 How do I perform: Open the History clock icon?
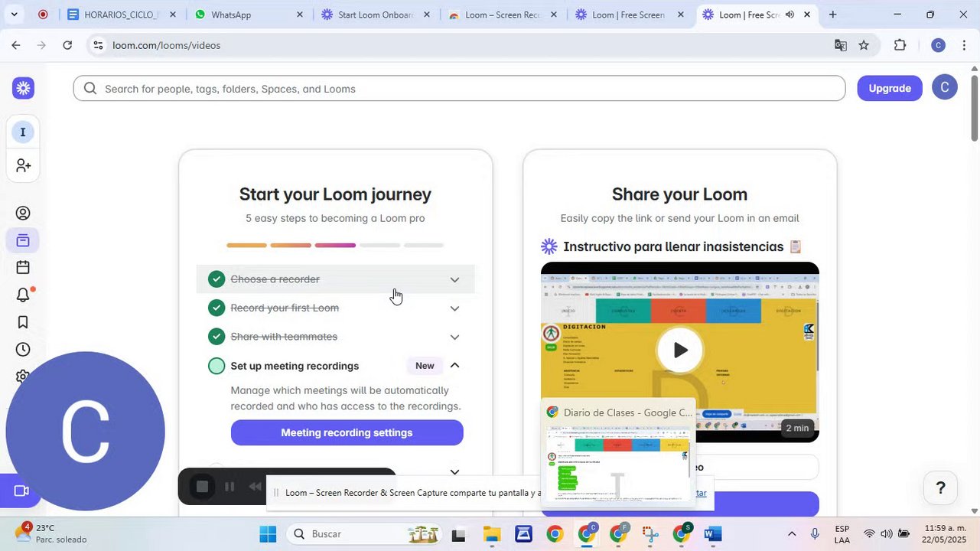click(x=23, y=350)
